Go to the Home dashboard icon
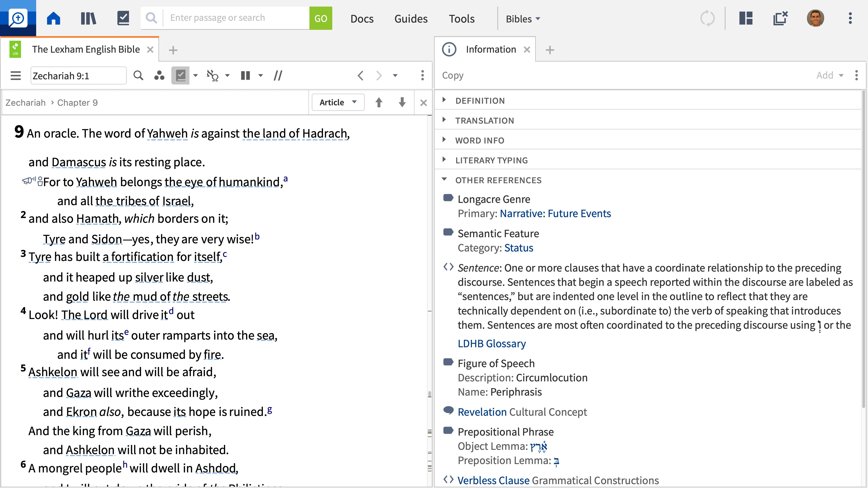 54,18
